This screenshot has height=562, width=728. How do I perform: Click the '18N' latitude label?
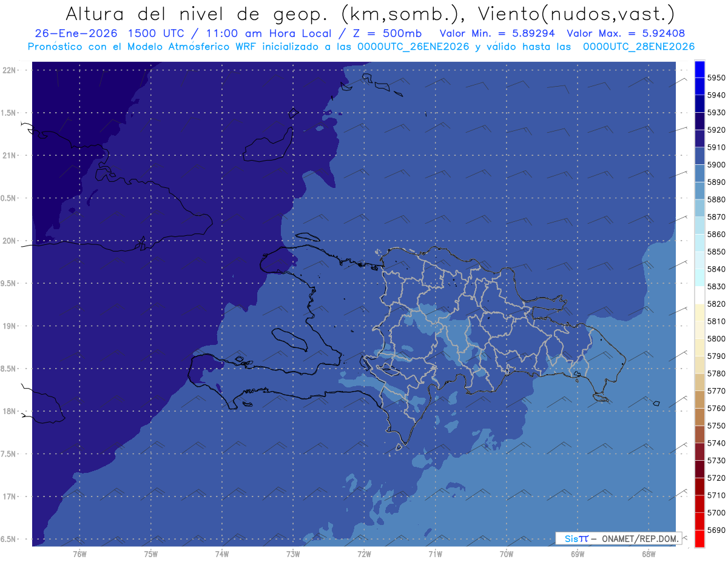click(9, 412)
